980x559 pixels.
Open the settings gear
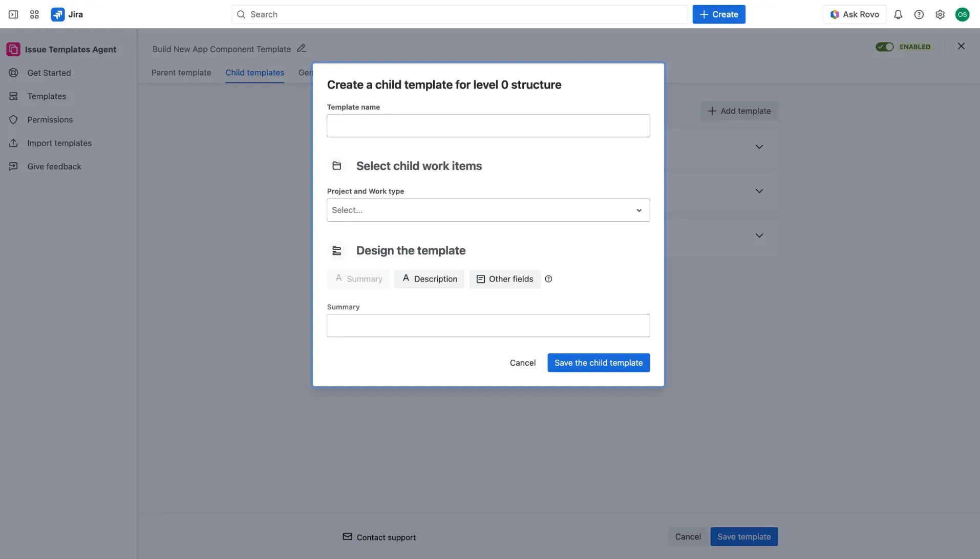point(940,14)
